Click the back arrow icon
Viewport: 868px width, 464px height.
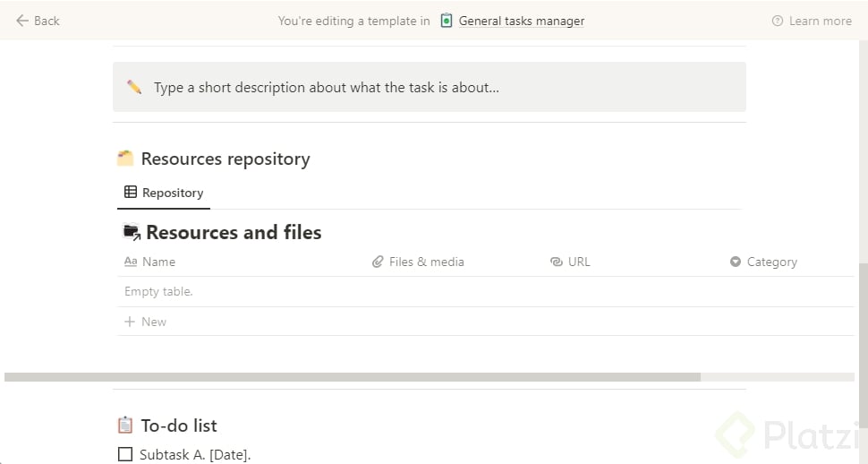(x=22, y=21)
